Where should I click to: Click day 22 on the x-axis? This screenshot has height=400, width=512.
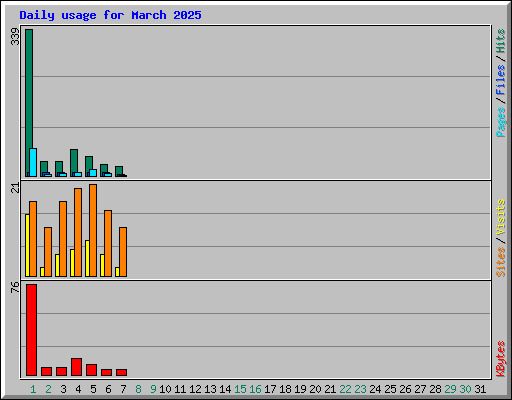[345, 389]
